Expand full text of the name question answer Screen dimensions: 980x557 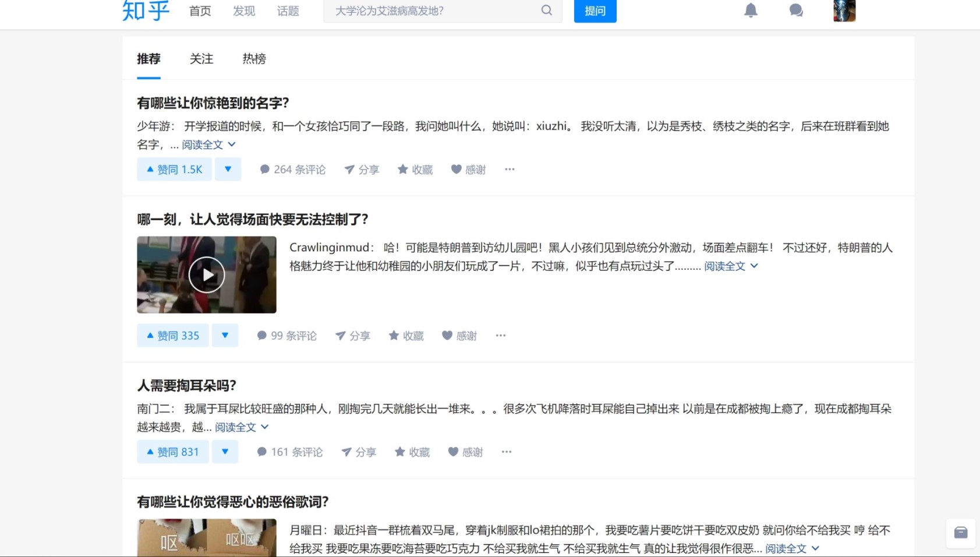203,144
